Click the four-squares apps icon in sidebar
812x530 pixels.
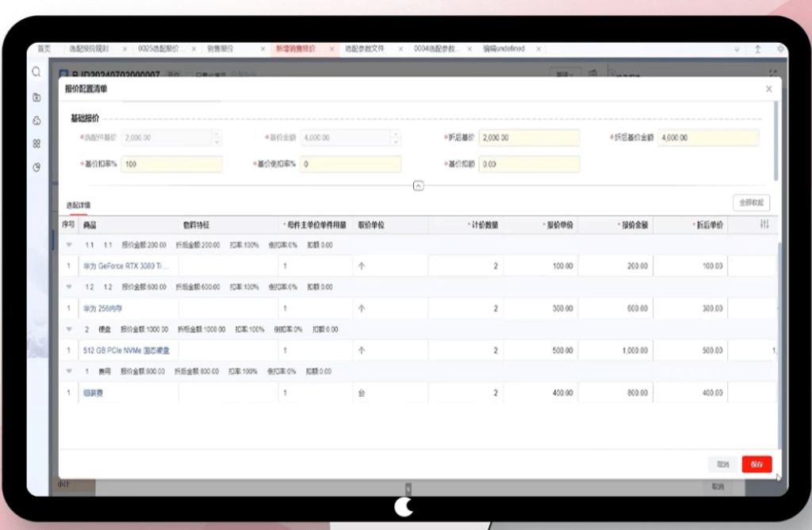point(36,144)
